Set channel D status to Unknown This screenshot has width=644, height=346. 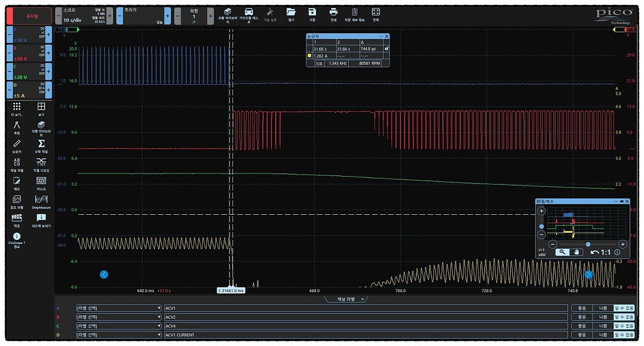click(624, 335)
